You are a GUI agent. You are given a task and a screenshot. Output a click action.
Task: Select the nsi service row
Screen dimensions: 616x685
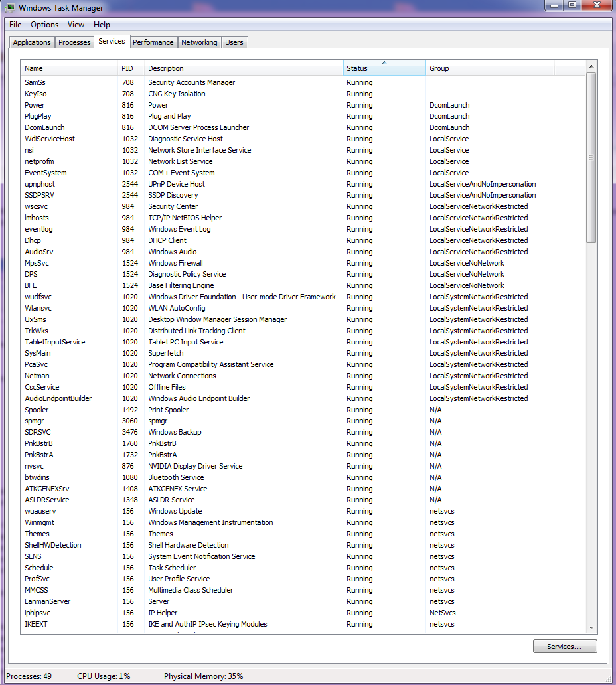(303, 150)
